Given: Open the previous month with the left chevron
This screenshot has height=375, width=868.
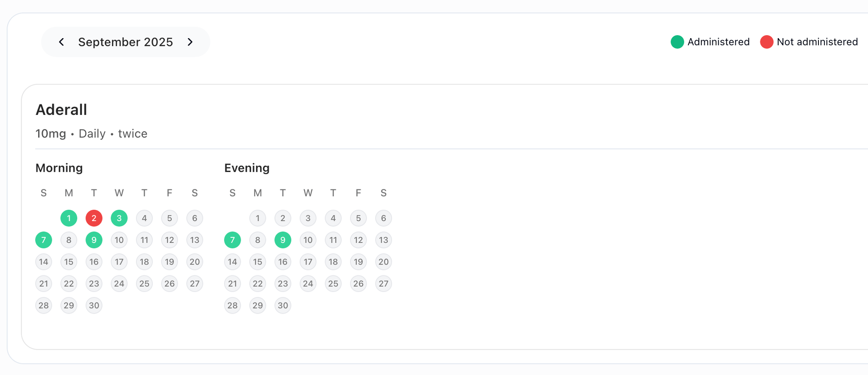Looking at the screenshot, I should click(61, 42).
